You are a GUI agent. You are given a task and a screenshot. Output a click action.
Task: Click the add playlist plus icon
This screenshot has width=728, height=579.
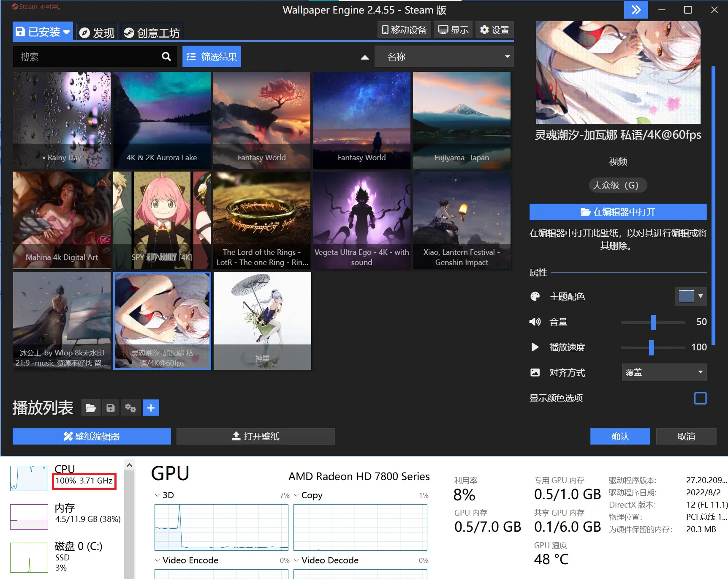pos(151,408)
